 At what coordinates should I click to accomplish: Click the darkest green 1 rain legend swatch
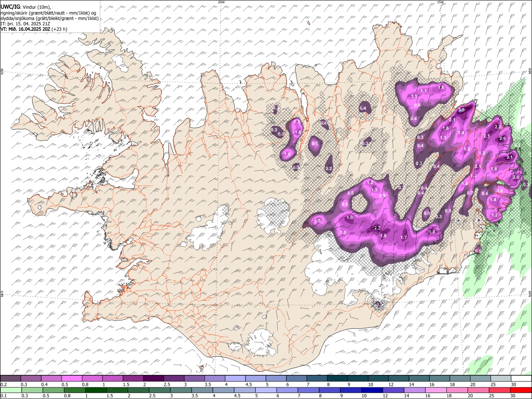[96, 390]
